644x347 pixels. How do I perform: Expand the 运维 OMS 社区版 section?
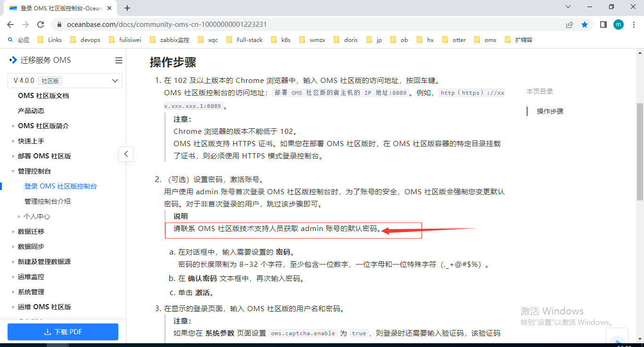click(13, 307)
